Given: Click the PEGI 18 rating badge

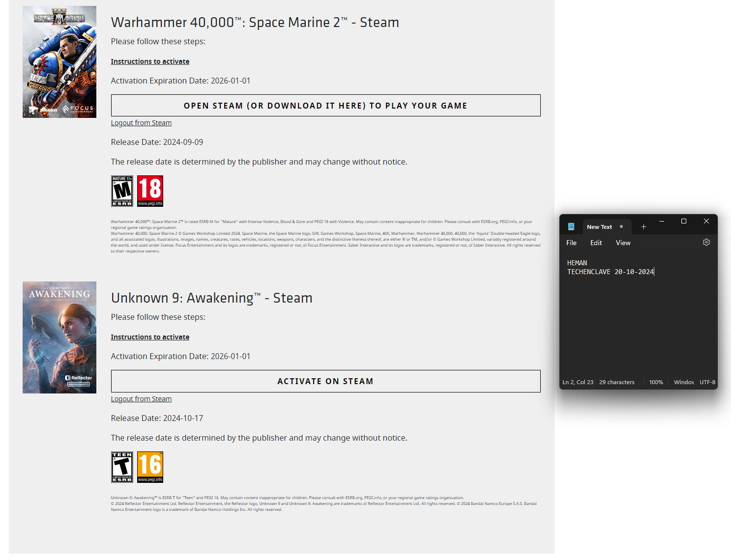Looking at the screenshot, I should [150, 191].
